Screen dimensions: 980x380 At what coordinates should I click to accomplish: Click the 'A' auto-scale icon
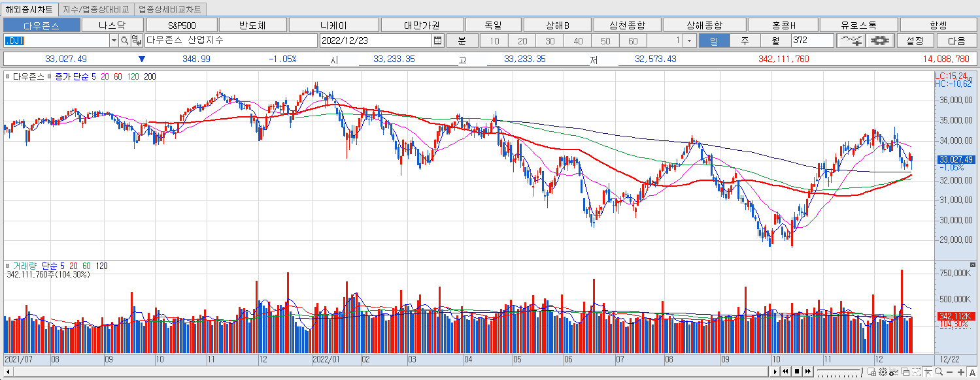[x=972, y=372]
